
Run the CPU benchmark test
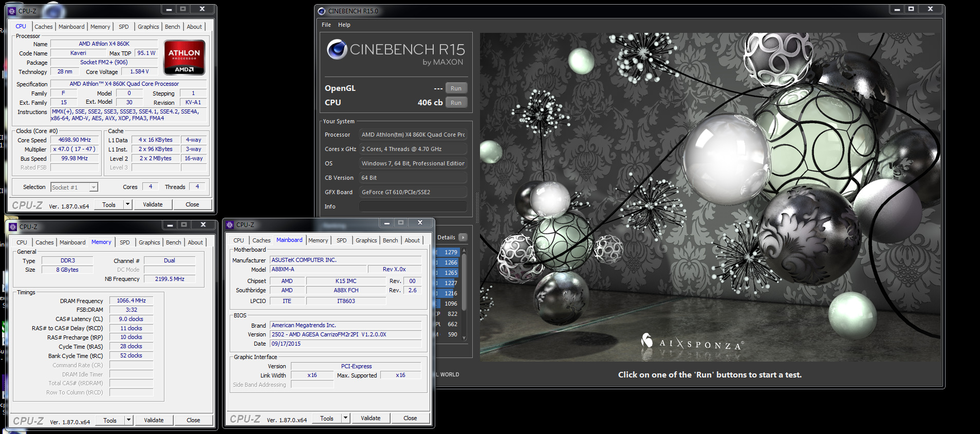click(x=456, y=103)
